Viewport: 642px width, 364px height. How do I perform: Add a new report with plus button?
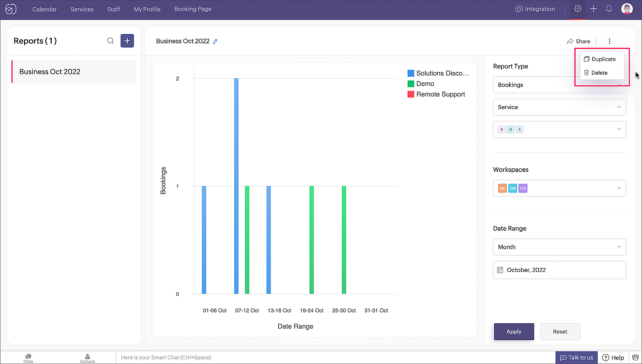click(x=127, y=41)
